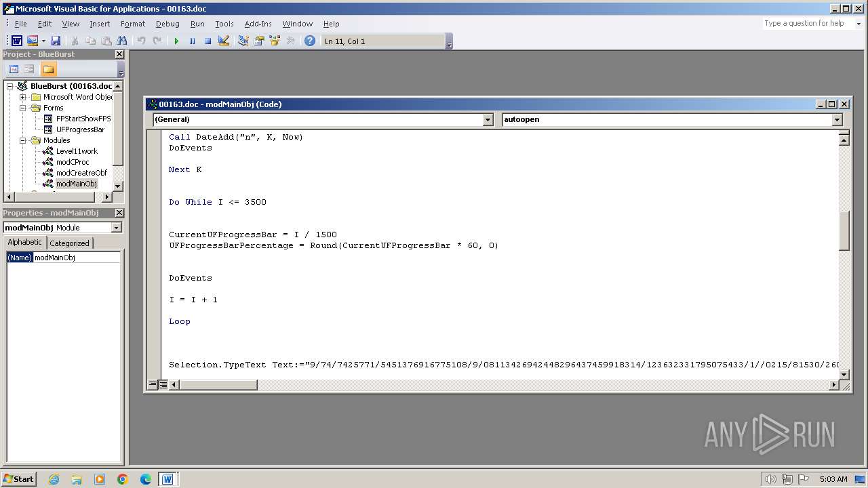The width and height of the screenshot is (868, 488).
Task: Open the Tools menu
Action: pyautogui.click(x=224, y=24)
